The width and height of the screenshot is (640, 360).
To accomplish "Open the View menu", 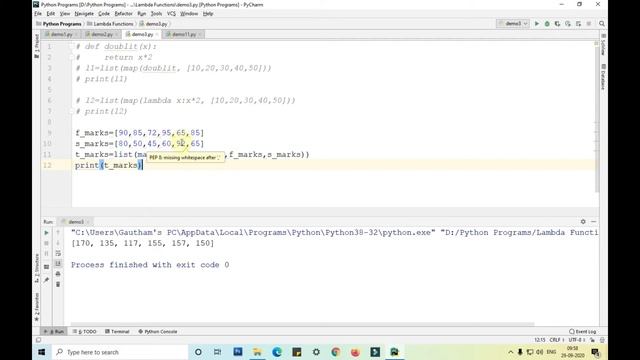I will pos(64,13).
